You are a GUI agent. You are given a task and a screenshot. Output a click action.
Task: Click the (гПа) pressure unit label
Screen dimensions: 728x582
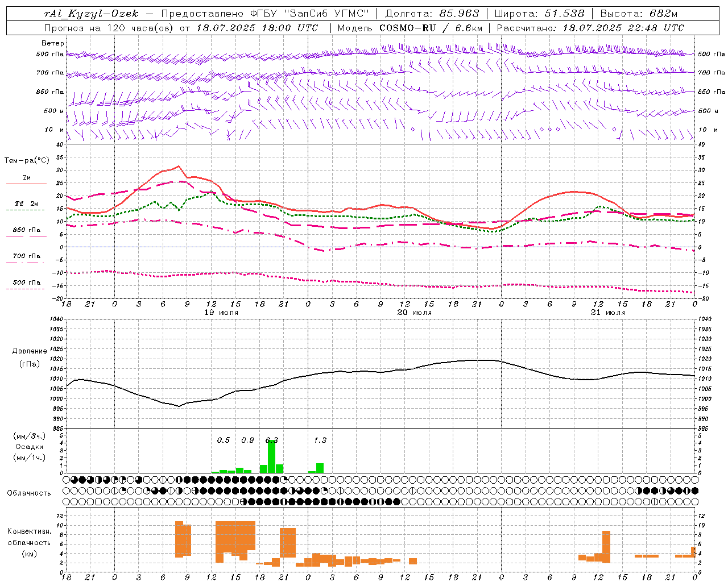tap(30, 364)
